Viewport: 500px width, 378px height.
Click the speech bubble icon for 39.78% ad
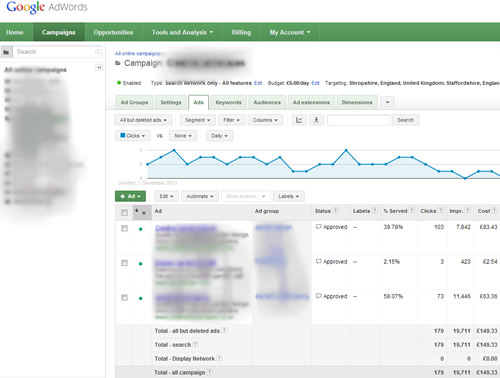click(x=318, y=227)
